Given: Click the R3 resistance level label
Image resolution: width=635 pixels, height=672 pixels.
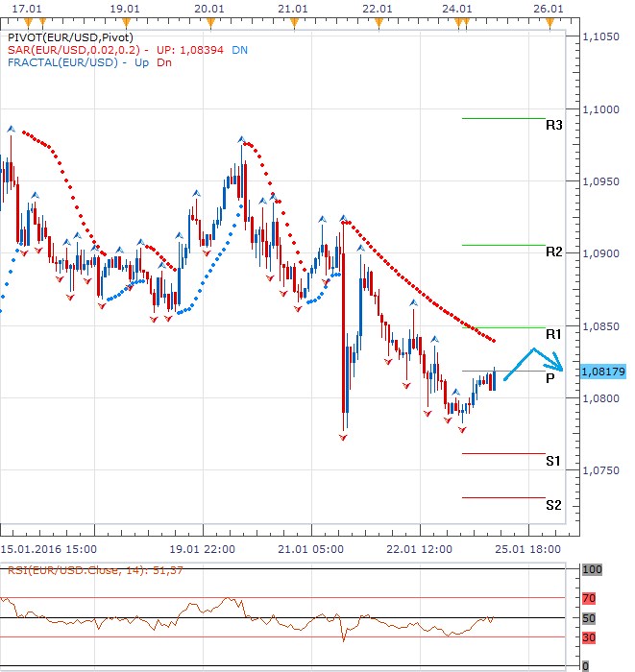Looking at the screenshot, I should [x=553, y=125].
